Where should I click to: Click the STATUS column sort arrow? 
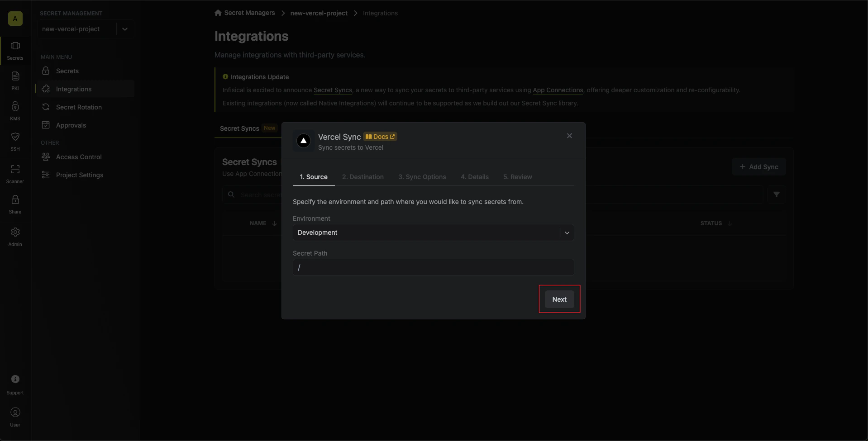point(730,223)
